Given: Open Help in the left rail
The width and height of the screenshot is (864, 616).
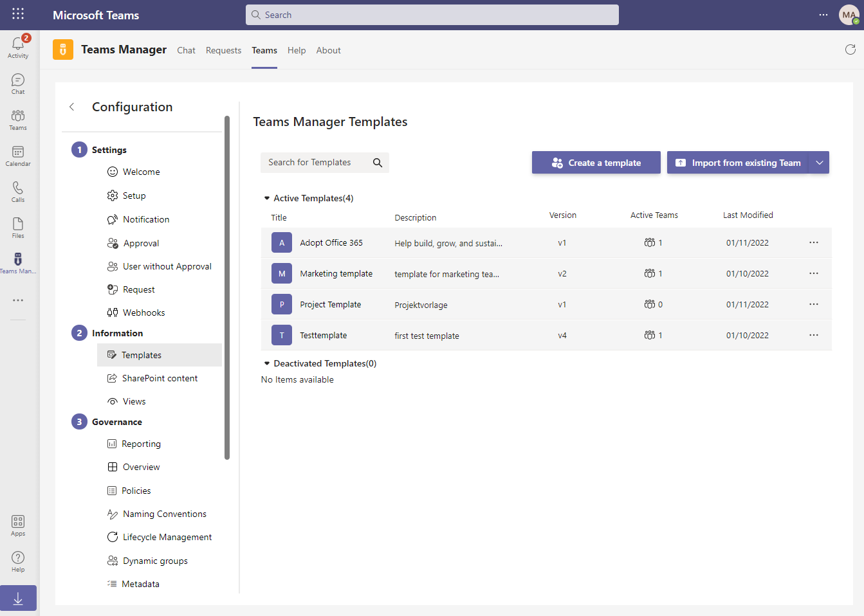Looking at the screenshot, I should [x=18, y=561].
